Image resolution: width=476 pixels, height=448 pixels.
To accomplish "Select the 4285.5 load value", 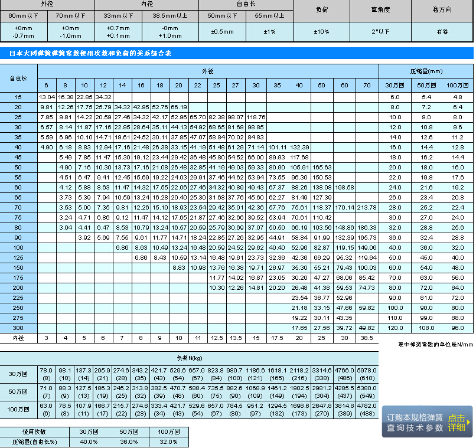I will [x=344, y=388].
